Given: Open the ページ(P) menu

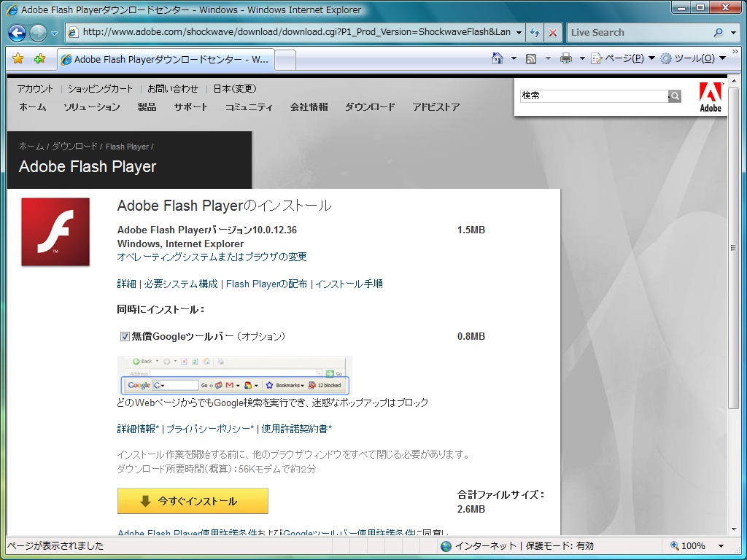Looking at the screenshot, I should 623,58.
